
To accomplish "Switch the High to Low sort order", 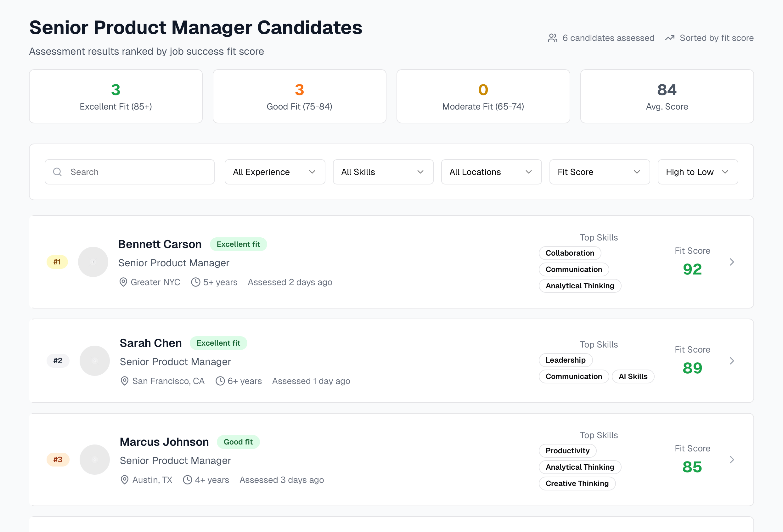I will coord(697,172).
